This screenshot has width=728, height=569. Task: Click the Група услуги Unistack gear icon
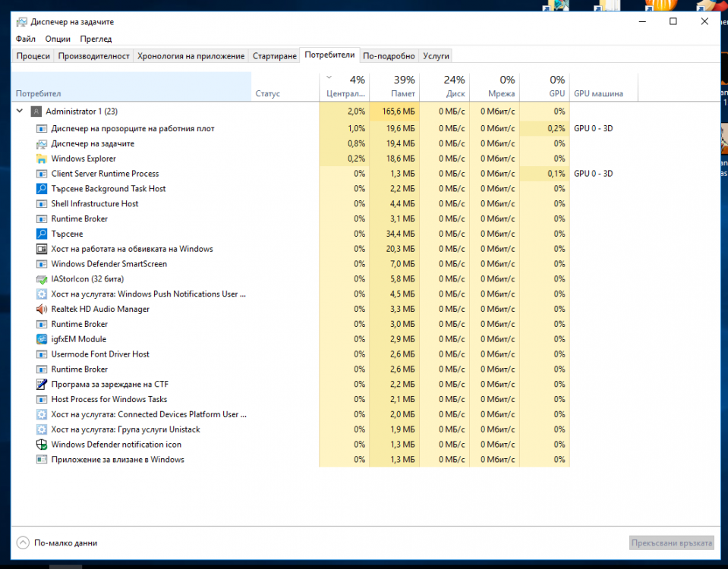point(42,429)
